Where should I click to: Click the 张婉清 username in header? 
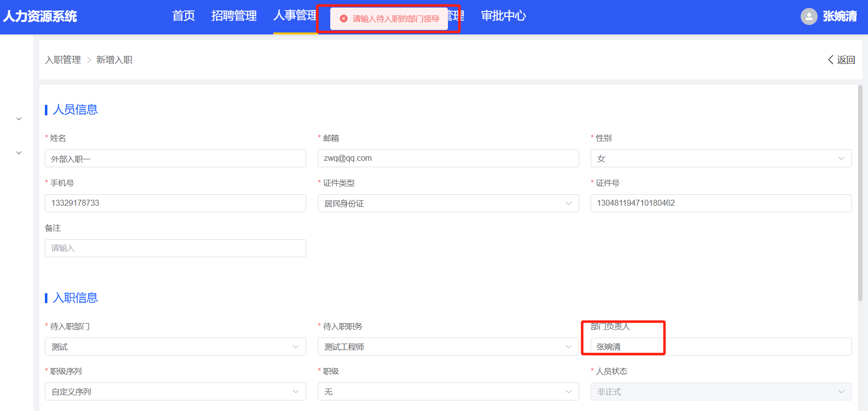[x=840, y=16]
